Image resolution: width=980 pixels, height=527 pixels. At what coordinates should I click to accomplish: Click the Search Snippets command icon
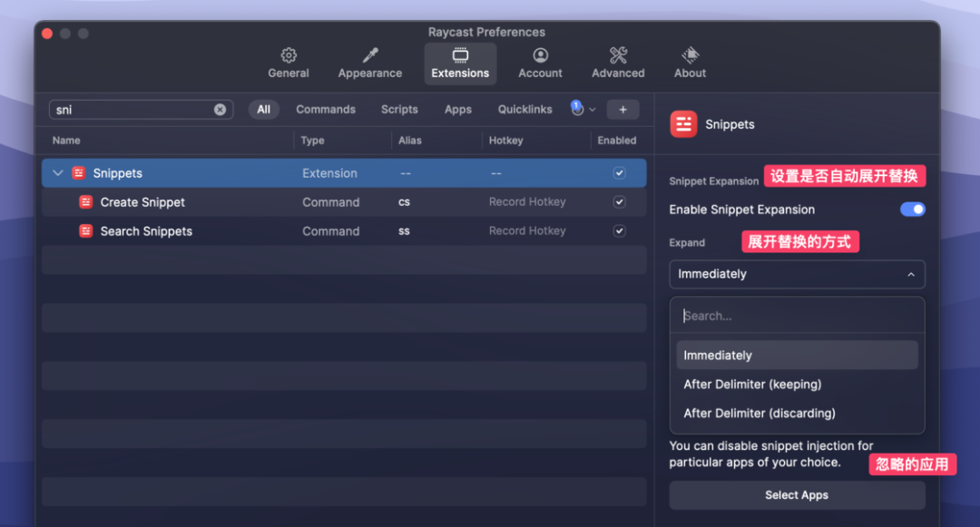(85, 231)
